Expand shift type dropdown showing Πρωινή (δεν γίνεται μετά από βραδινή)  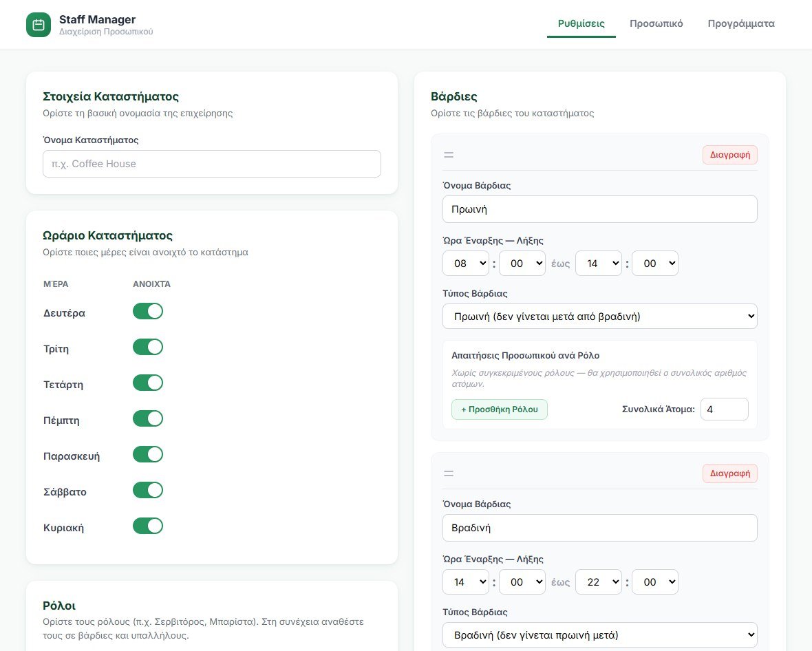point(599,317)
